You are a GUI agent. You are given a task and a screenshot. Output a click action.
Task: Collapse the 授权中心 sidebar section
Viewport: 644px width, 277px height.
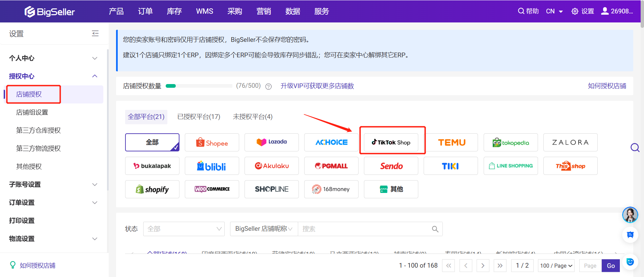pyautogui.click(x=95, y=76)
